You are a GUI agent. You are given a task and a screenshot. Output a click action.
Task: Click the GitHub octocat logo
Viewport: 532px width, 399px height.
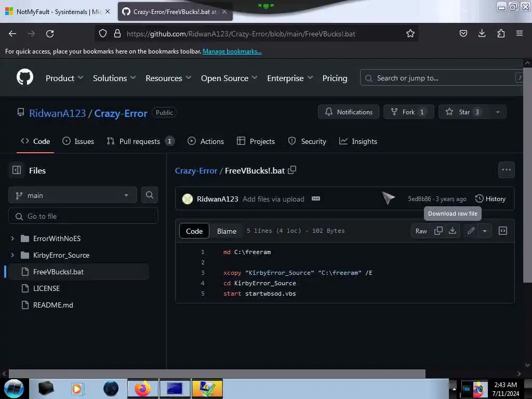(25, 77)
